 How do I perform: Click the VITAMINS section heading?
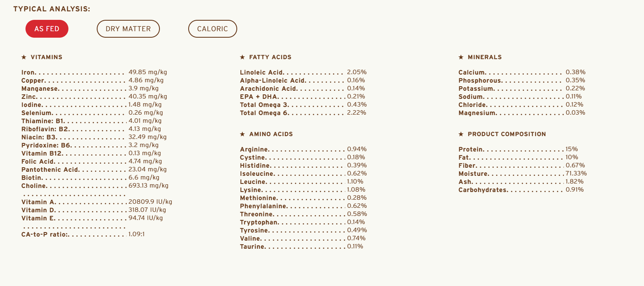point(47,57)
